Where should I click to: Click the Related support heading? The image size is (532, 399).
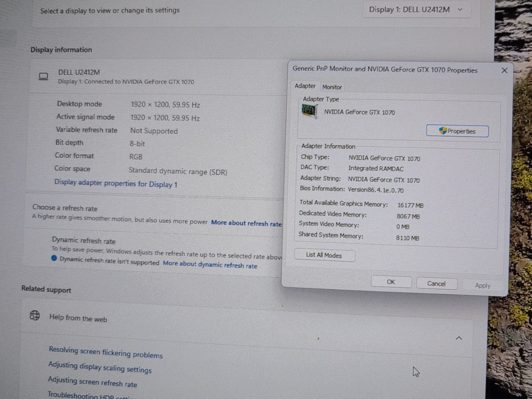pyautogui.click(x=46, y=289)
